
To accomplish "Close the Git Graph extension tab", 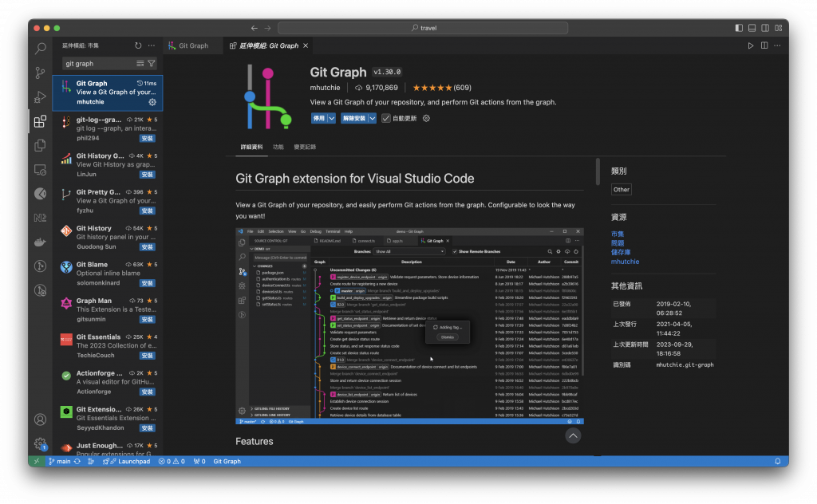I will click(x=306, y=45).
